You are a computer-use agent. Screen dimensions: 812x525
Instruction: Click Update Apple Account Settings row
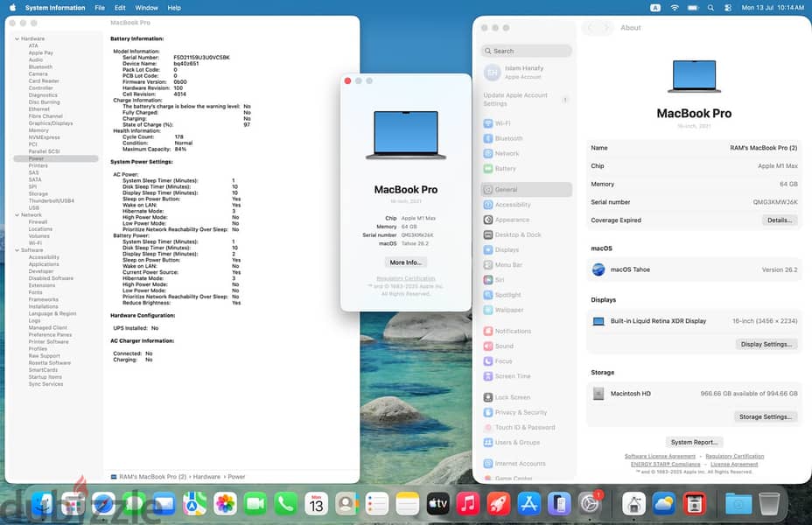pos(526,100)
